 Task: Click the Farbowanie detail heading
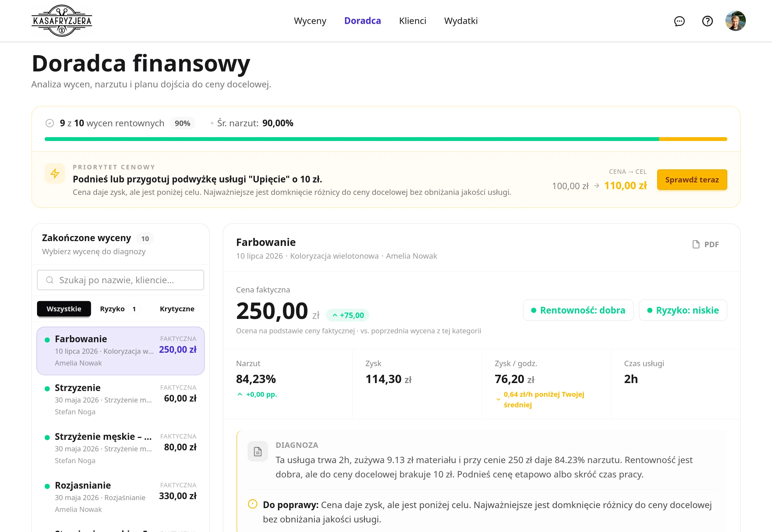click(266, 242)
